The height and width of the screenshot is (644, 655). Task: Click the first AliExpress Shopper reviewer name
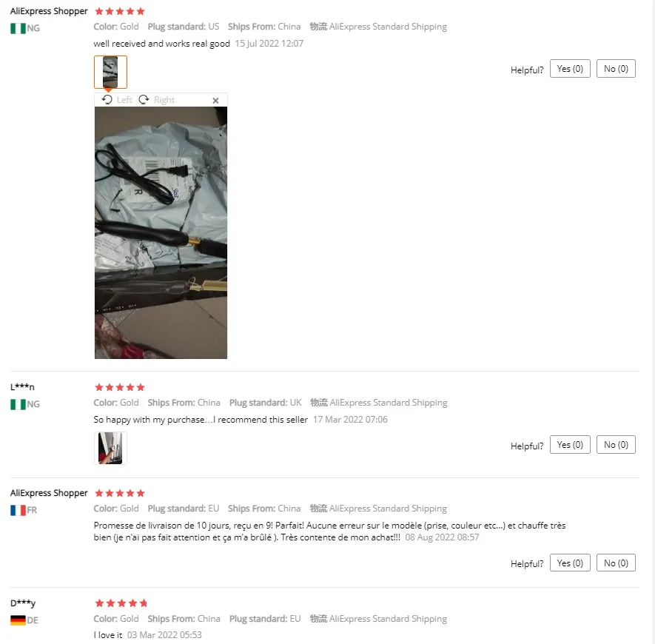[49, 11]
